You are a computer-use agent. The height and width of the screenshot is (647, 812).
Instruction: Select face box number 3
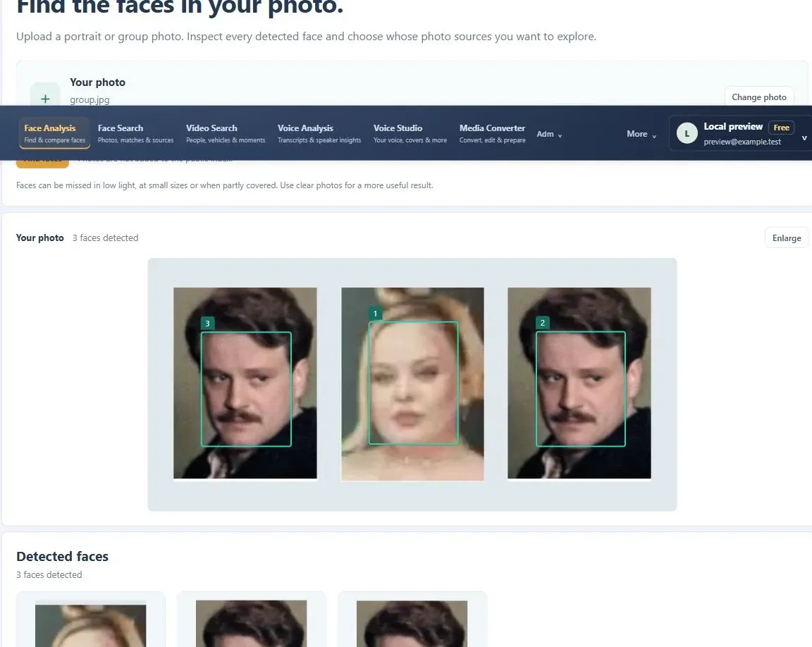246,389
